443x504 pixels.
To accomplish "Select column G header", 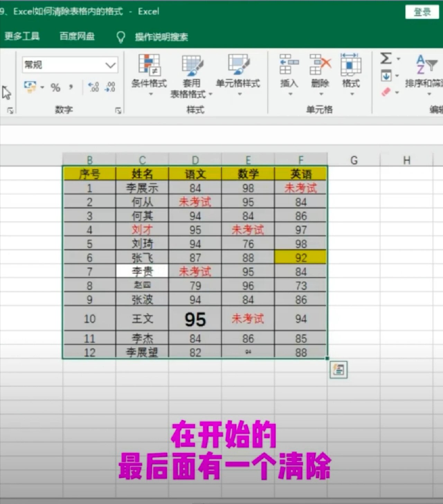I will pos(354,160).
